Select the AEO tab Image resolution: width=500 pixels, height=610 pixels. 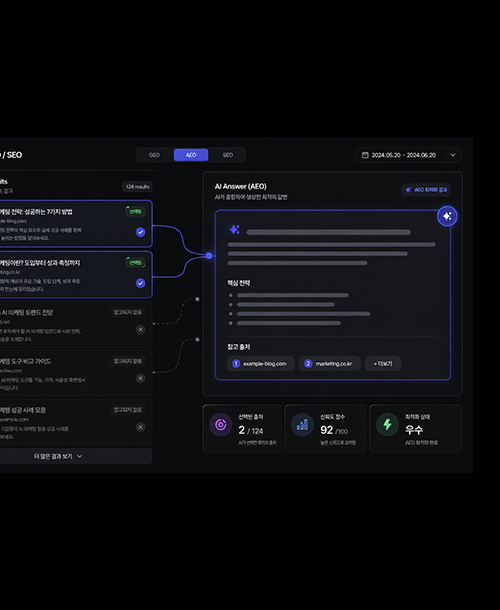pyautogui.click(x=191, y=155)
